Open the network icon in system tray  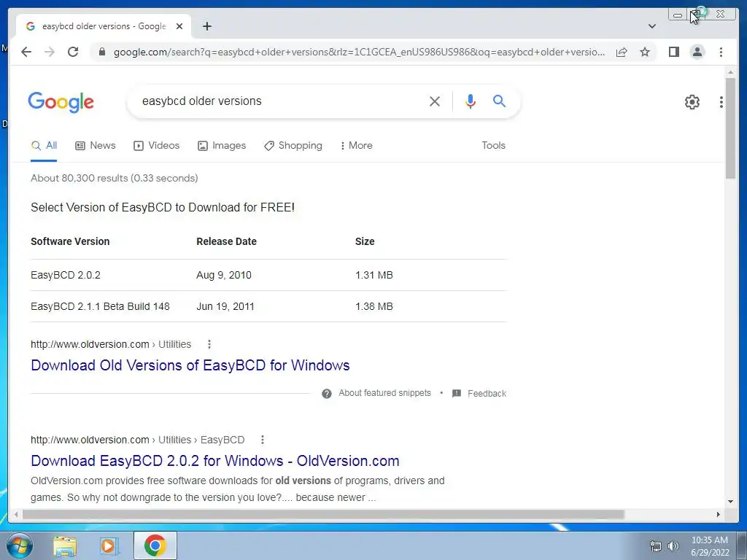pos(656,545)
